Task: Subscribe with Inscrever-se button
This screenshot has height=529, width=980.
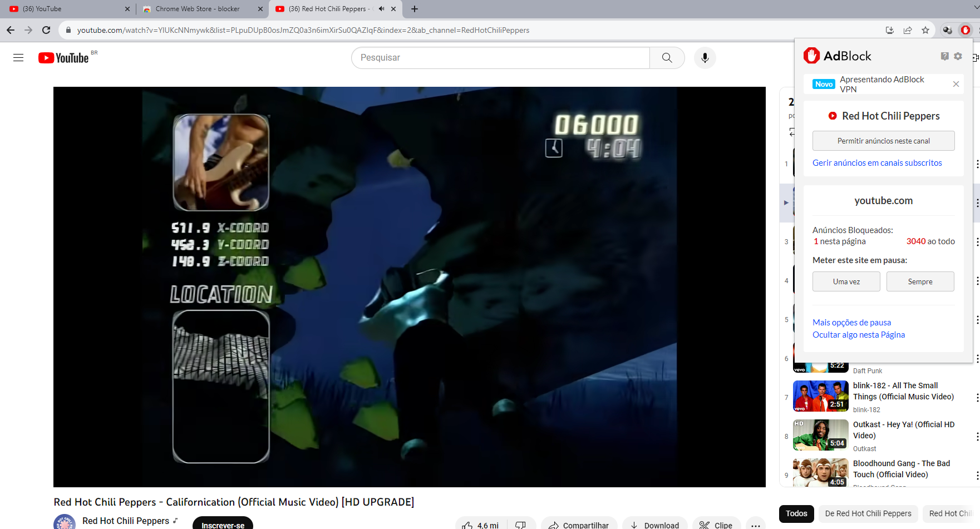Action: (x=223, y=524)
